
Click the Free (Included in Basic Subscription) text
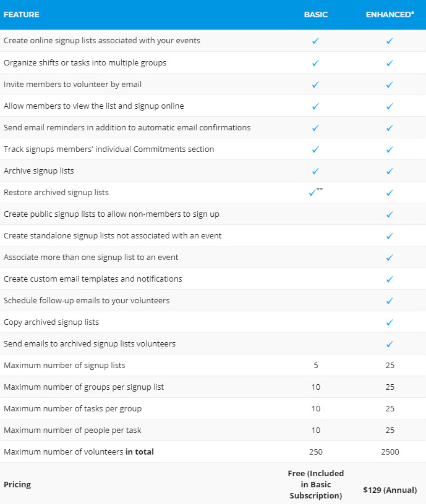[x=316, y=484]
